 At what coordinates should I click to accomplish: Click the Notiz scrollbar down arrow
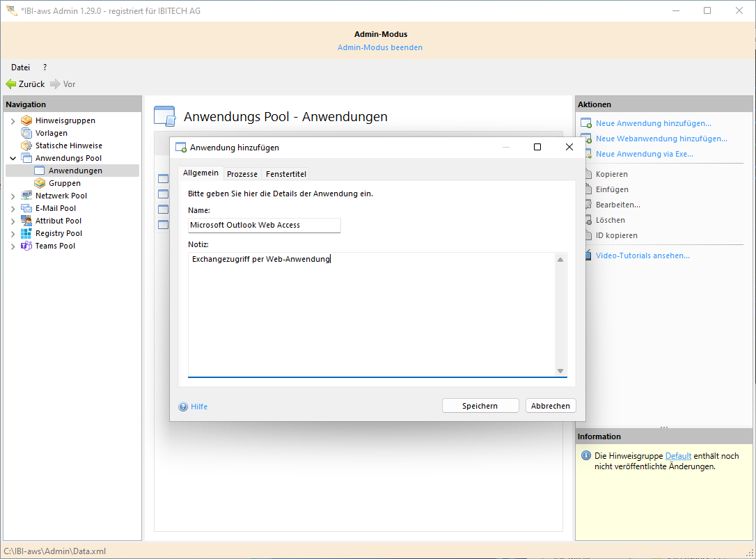560,371
